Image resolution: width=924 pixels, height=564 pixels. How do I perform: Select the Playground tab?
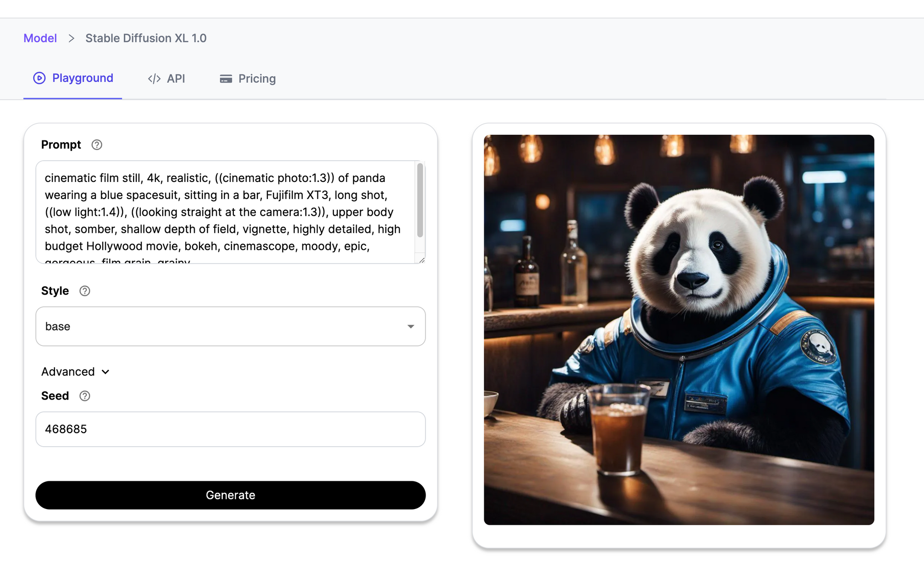click(82, 78)
